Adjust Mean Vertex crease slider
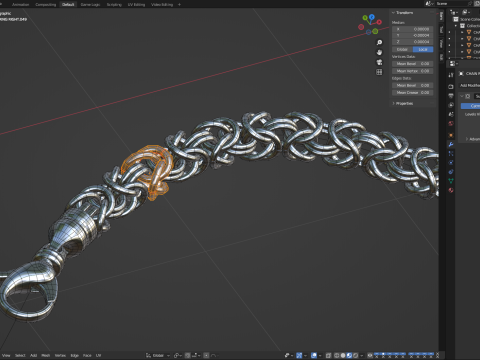This screenshot has width=480, height=360. pyautogui.click(x=413, y=71)
